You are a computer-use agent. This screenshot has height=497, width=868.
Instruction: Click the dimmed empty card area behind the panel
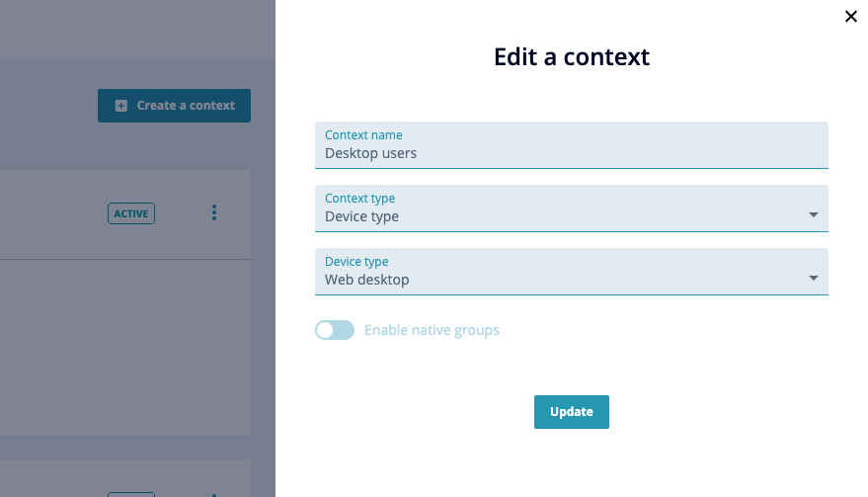tap(125, 348)
